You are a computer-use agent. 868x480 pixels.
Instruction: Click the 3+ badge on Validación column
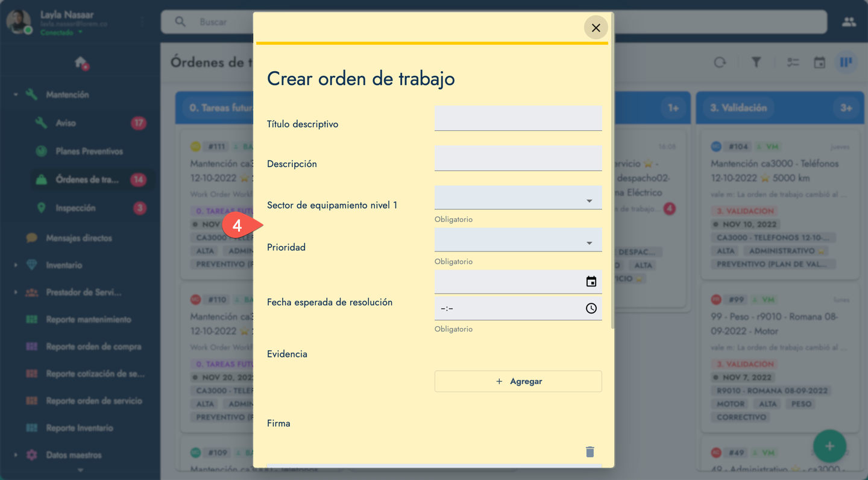(846, 108)
